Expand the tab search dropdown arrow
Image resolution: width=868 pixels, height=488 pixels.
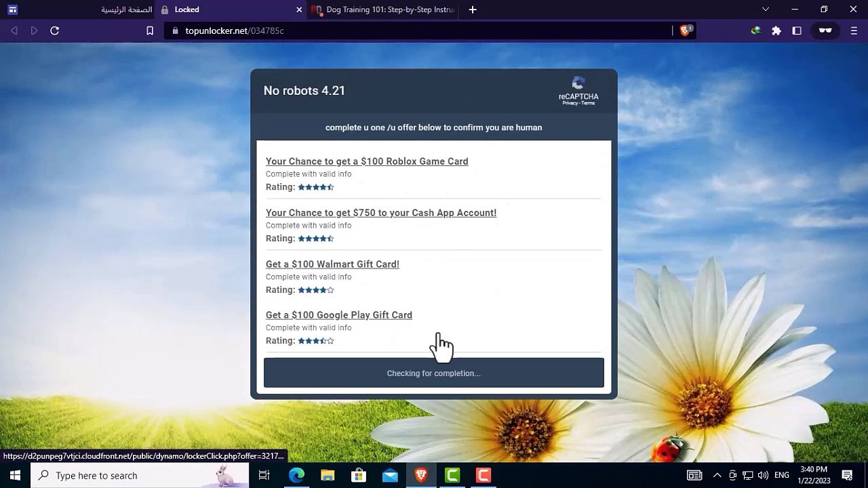[766, 9]
